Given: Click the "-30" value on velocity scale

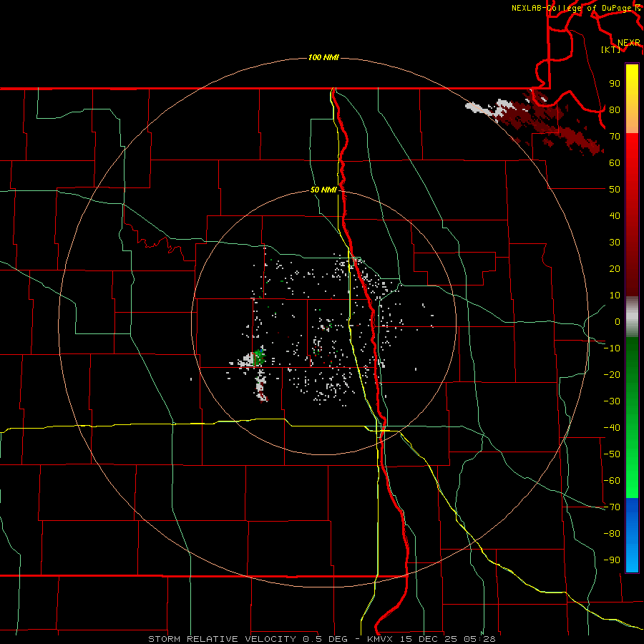Looking at the screenshot, I should [x=612, y=401].
